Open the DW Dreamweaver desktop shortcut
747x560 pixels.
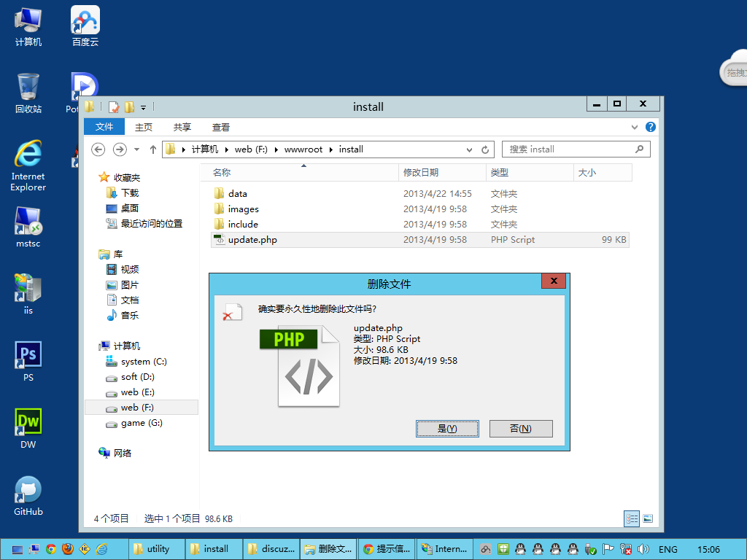28,429
